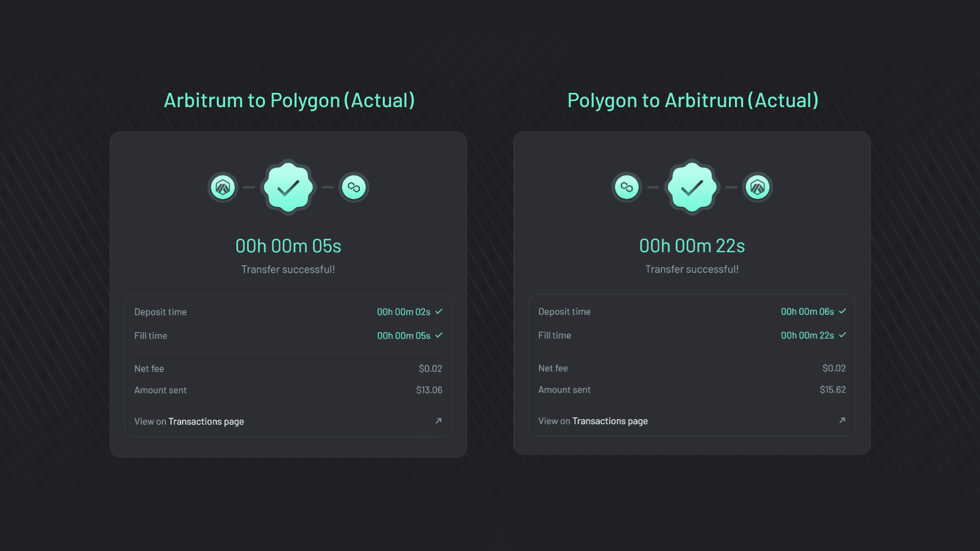Expand the Deposit time row on the right card

coord(692,311)
